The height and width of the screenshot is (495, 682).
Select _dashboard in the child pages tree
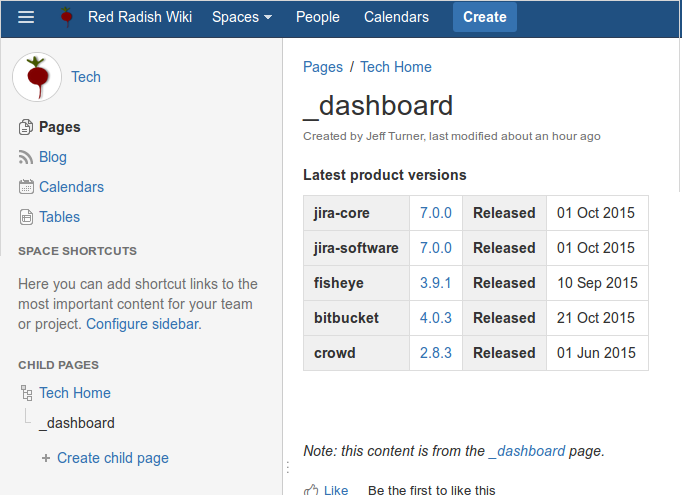coord(77,423)
